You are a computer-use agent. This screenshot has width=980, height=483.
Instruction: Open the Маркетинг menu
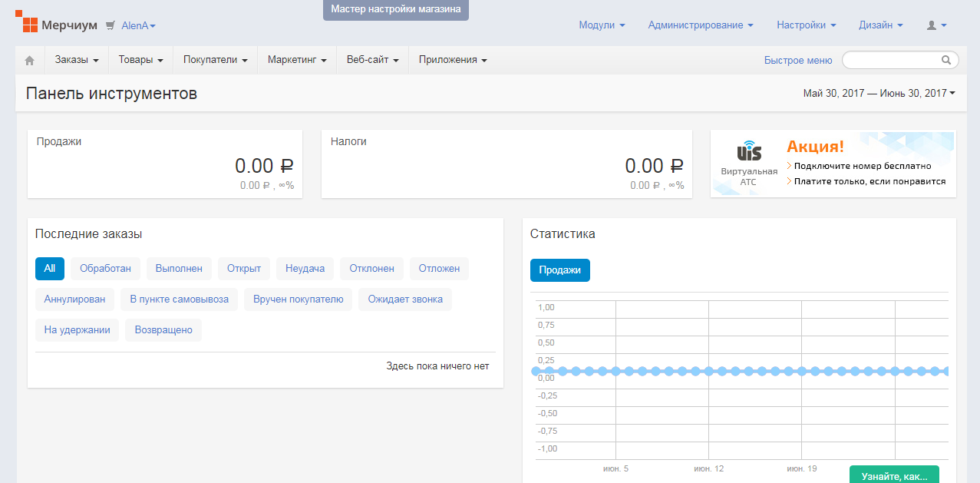297,60
